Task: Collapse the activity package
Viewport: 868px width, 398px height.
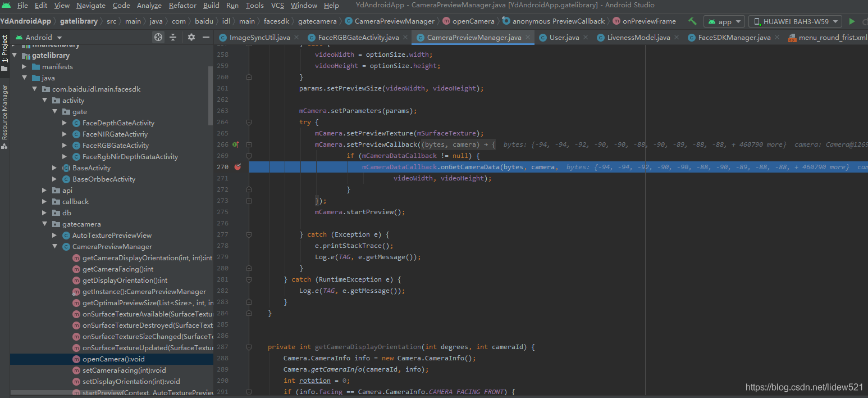Action: pos(44,101)
